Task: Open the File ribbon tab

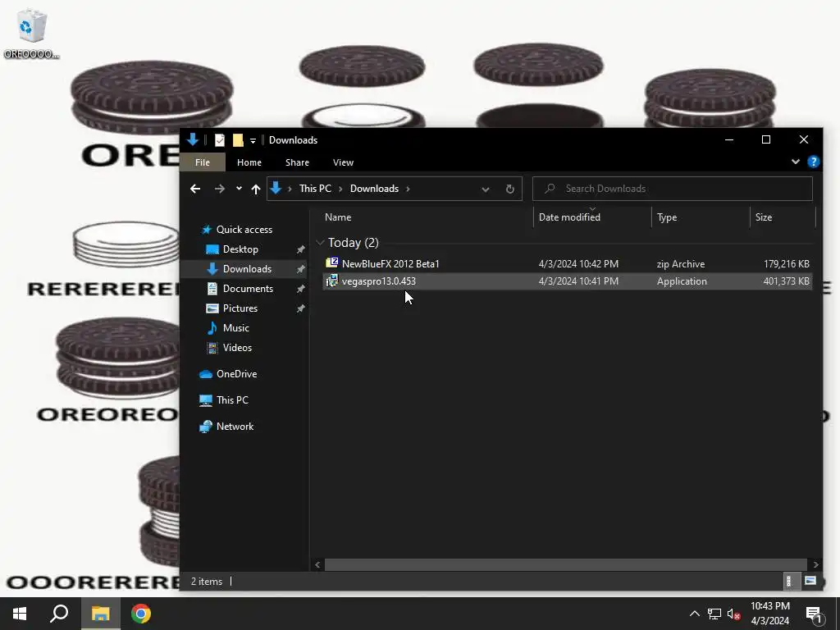Action: point(203,162)
